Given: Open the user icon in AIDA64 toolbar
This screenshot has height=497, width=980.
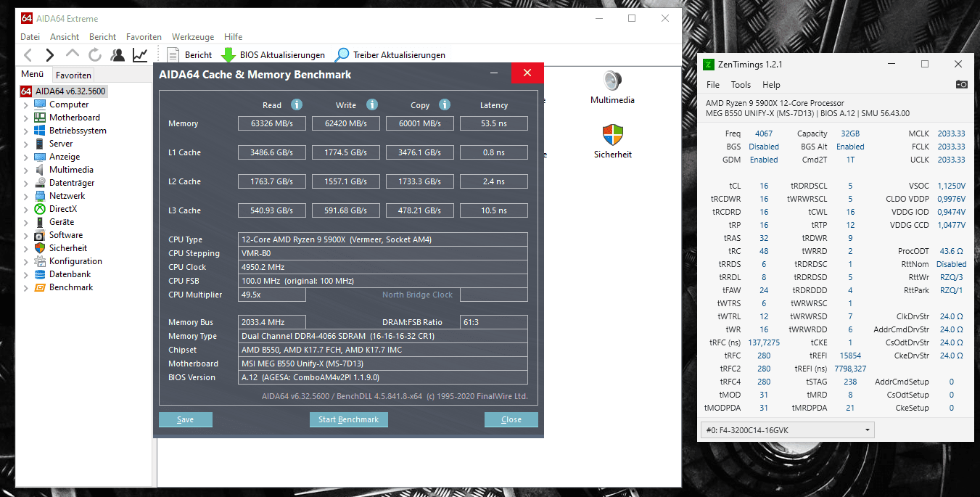Looking at the screenshot, I should (118, 54).
